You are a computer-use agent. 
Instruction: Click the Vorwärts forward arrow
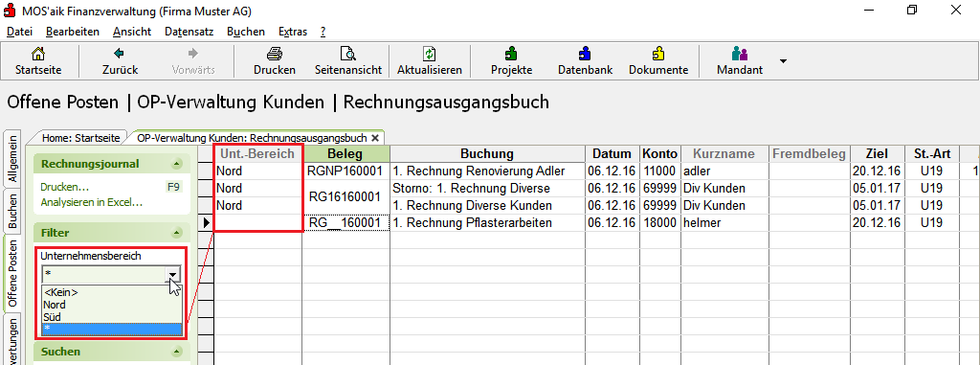point(193,60)
